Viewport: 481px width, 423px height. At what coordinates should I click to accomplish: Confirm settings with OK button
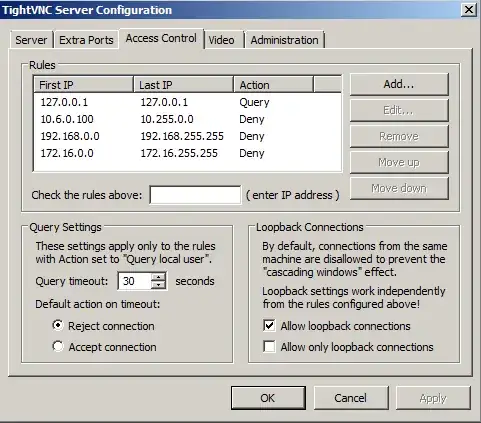(268, 398)
